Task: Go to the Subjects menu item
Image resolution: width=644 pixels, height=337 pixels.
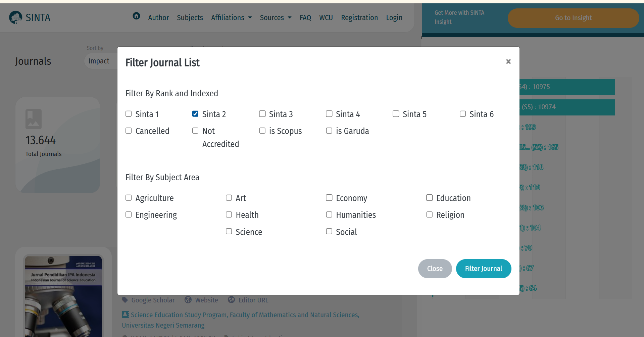Action: 190,17
